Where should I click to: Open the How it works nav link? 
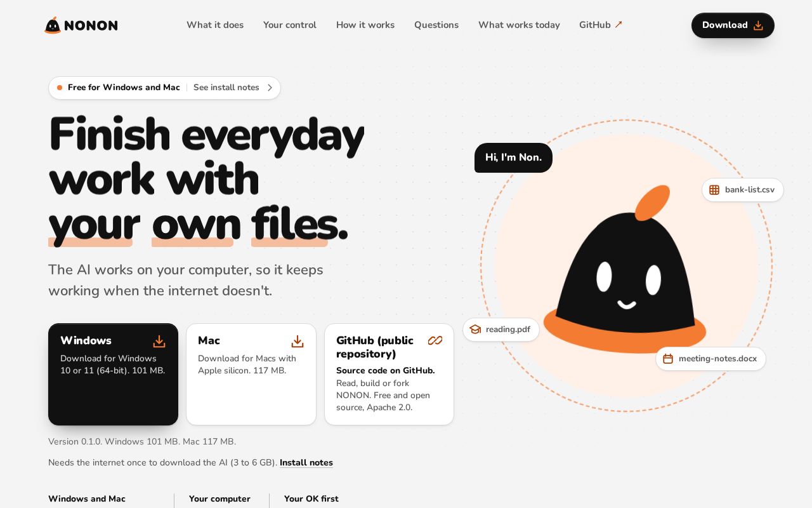coord(365,25)
